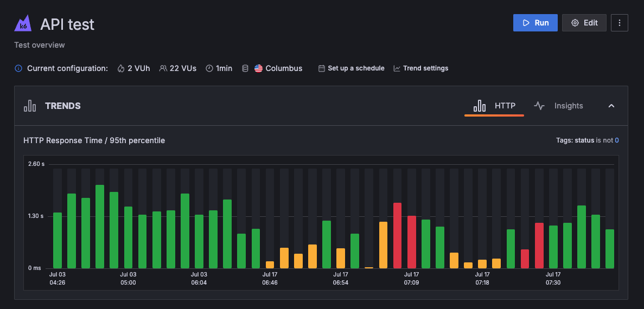Collapse the Trends panel with the chevron
644x309 pixels.
tap(611, 106)
